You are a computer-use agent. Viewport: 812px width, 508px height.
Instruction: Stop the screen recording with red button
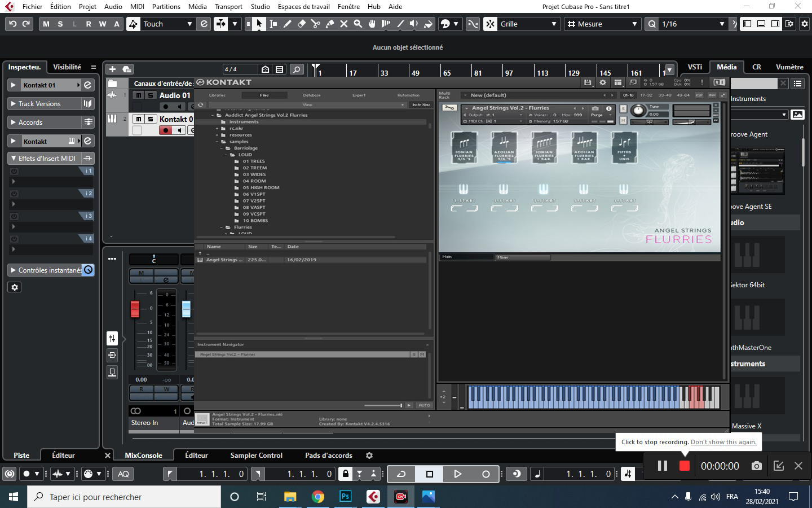(x=685, y=466)
